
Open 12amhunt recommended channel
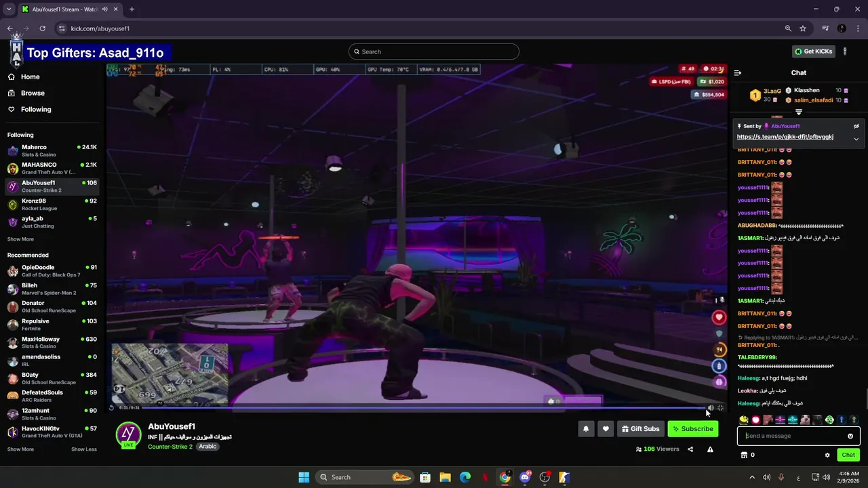[x=52, y=414]
